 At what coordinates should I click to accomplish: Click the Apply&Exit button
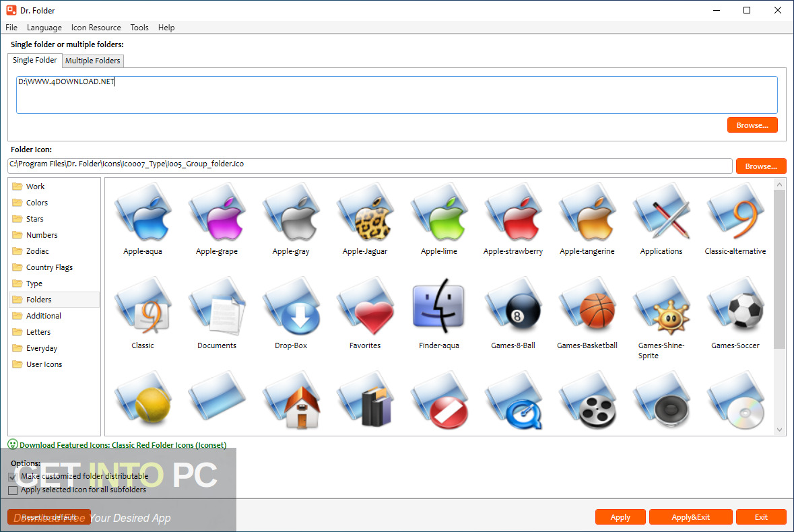tap(690, 517)
